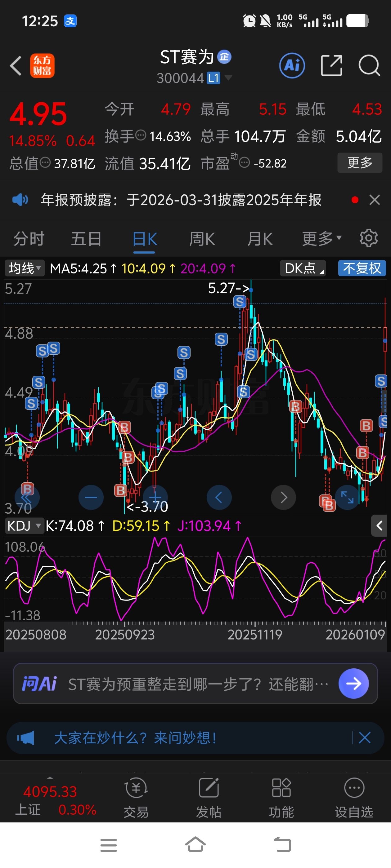Tap the 问Ai logo
The image size is (391, 868).
pyautogui.click(x=39, y=684)
